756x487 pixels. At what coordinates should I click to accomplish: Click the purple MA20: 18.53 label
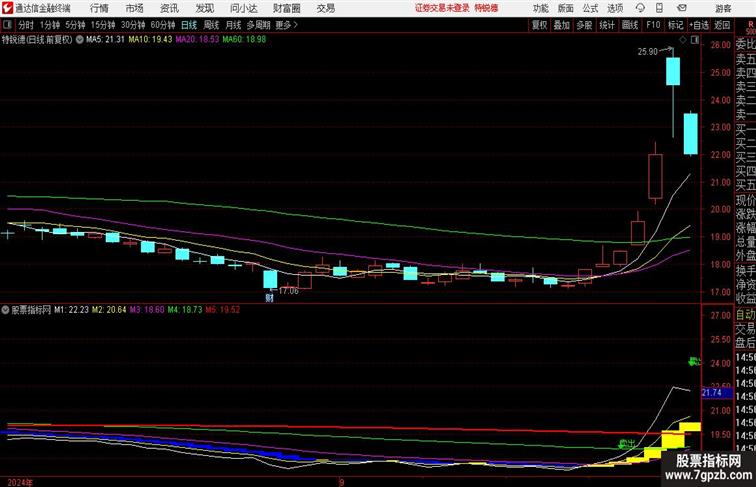click(x=197, y=40)
